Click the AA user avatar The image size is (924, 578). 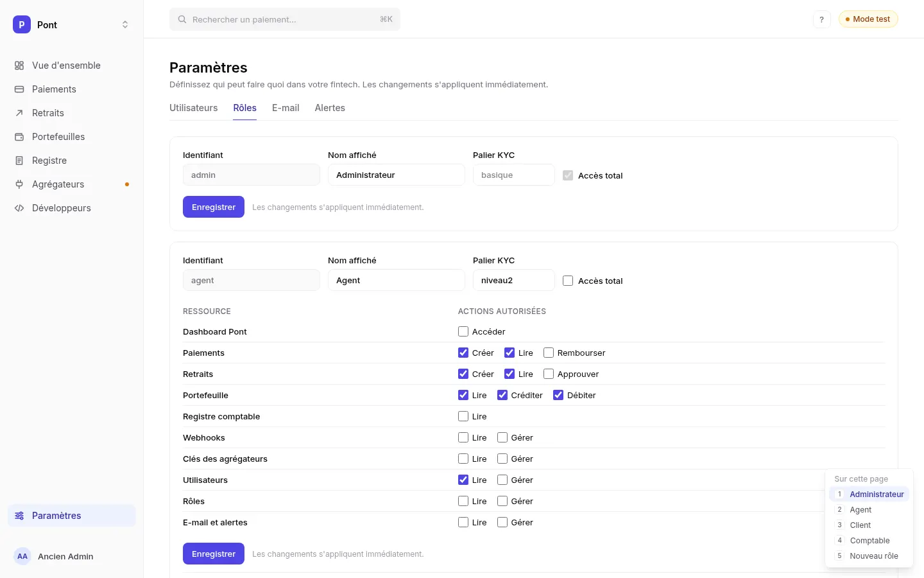[x=22, y=556]
